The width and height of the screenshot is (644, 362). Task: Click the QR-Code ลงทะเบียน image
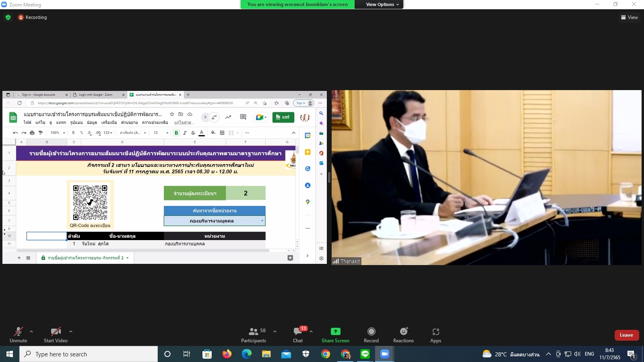(90, 205)
